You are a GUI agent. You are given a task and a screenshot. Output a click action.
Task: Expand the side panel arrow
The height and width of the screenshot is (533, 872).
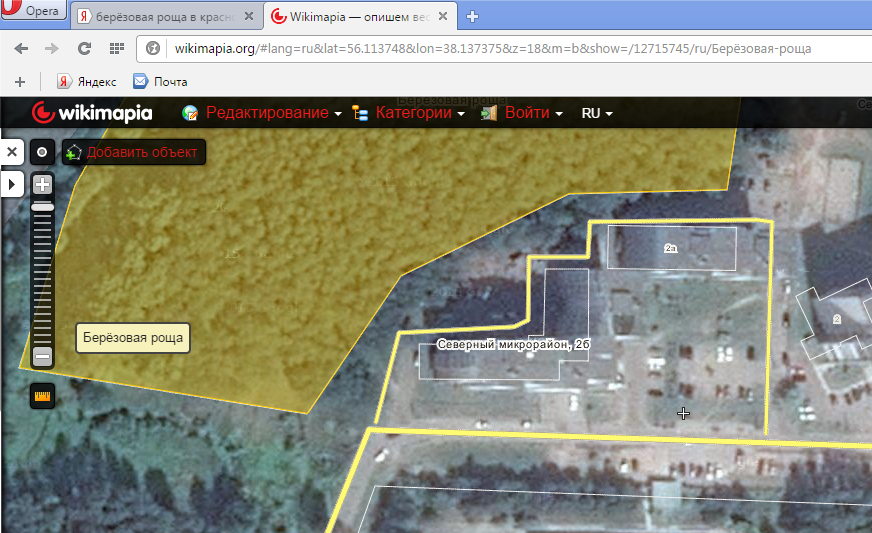tap(12, 184)
